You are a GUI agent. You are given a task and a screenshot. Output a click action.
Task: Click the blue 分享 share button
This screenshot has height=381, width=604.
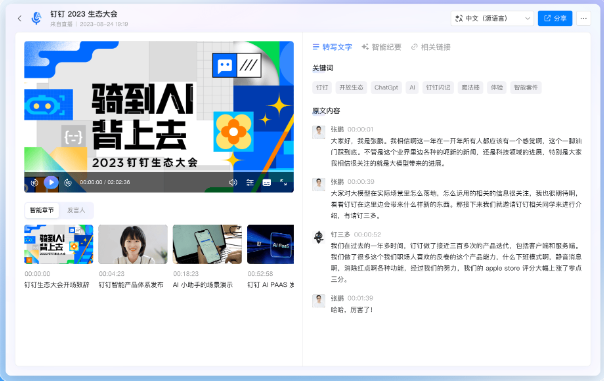tap(555, 18)
